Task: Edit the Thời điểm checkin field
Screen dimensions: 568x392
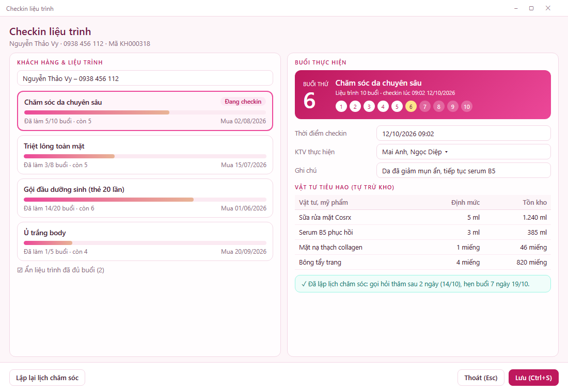Action: (x=464, y=134)
